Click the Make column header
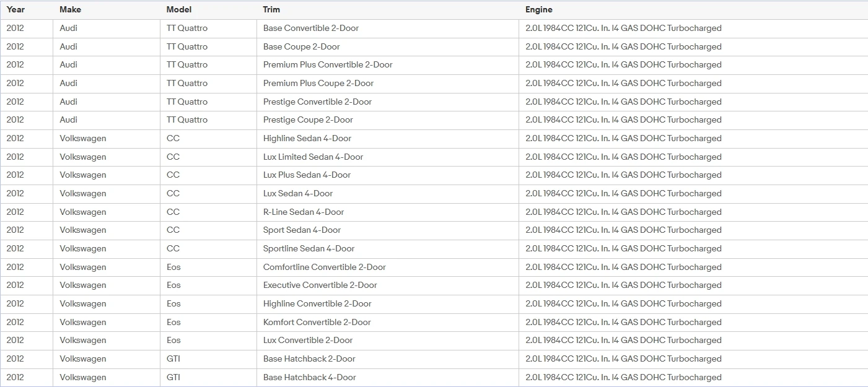 [x=107, y=10]
